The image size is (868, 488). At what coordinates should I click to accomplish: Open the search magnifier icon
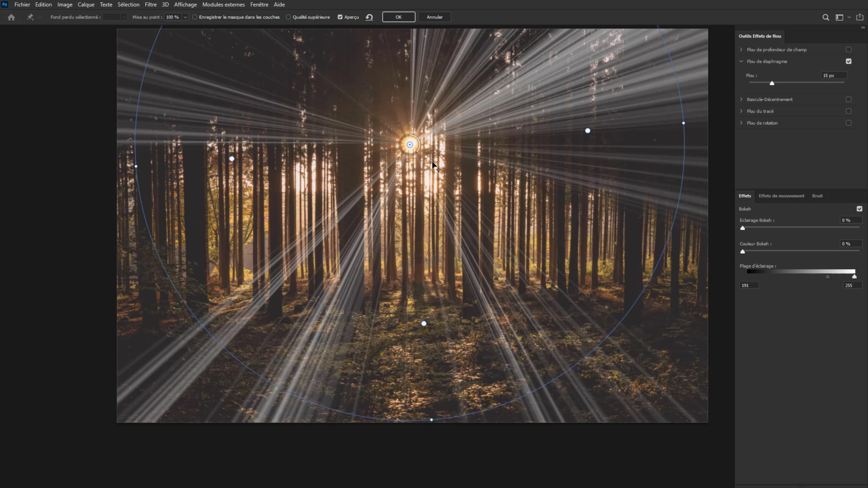[826, 17]
